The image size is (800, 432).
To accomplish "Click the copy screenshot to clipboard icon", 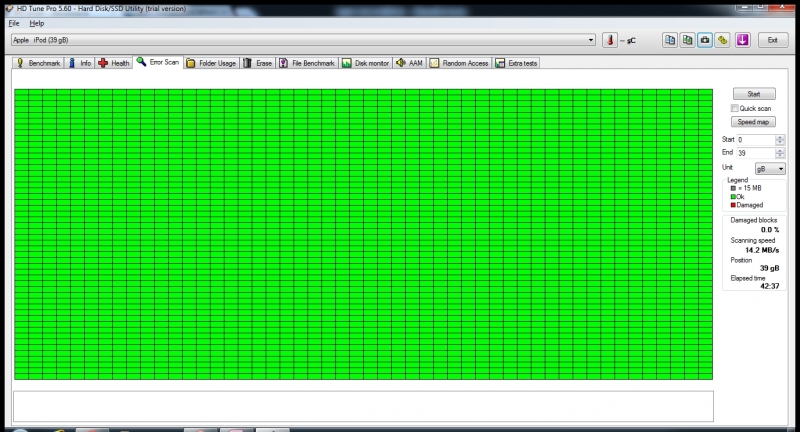I will [x=687, y=40].
